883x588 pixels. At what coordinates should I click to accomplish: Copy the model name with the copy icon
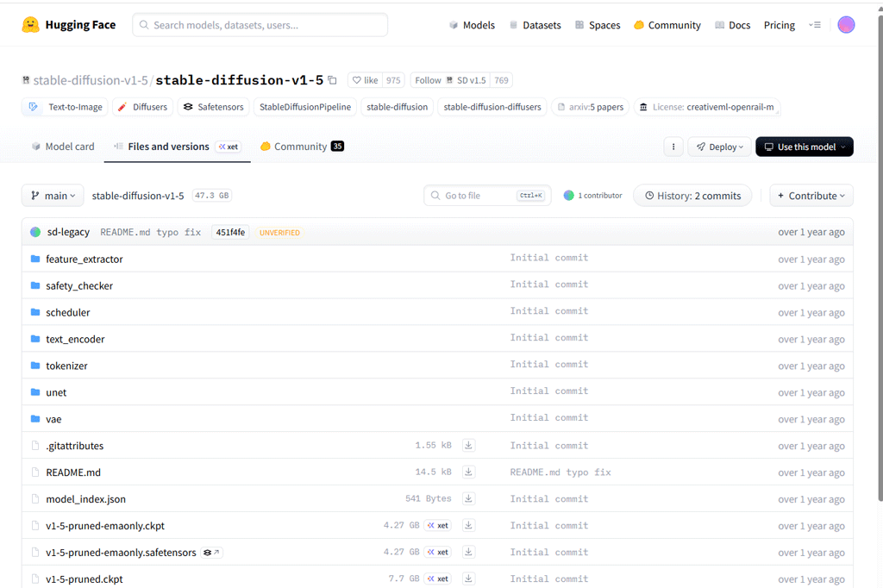click(333, 80)
